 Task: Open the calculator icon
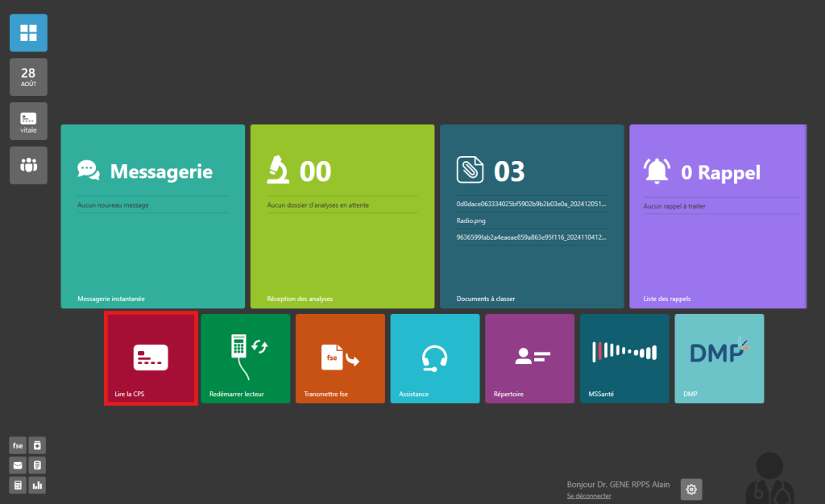17,485
